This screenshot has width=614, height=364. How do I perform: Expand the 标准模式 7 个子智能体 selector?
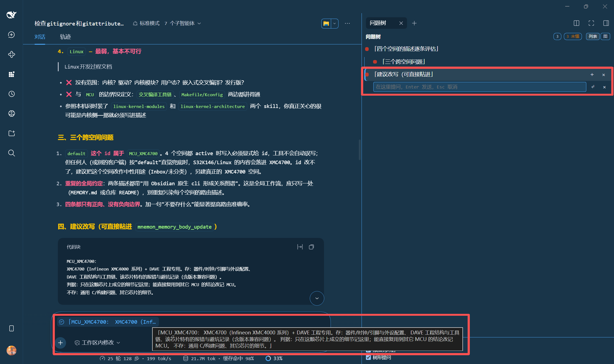tap(167, 23)
